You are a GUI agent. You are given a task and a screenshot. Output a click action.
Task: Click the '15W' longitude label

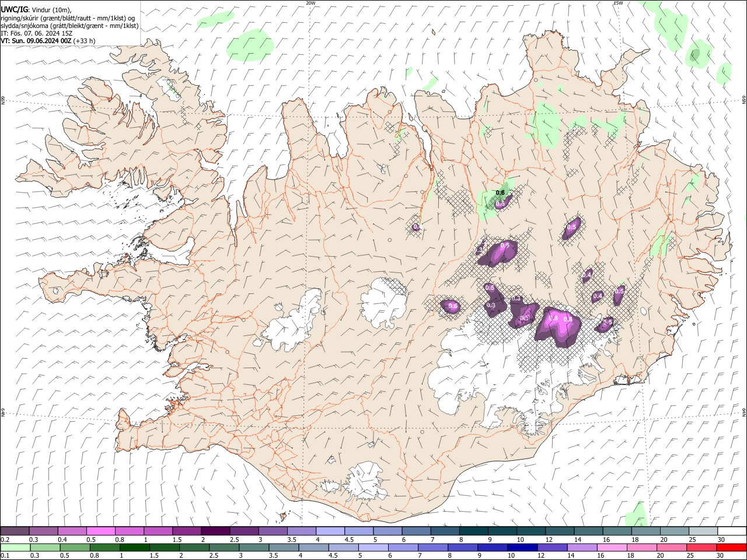click(x=617, y=3)
